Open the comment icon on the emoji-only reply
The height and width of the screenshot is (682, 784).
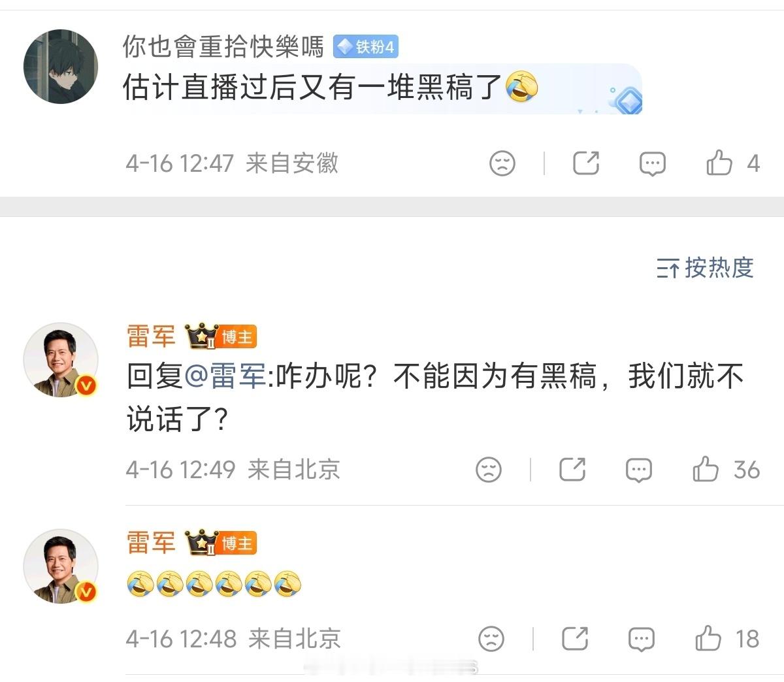pos(642,639)
